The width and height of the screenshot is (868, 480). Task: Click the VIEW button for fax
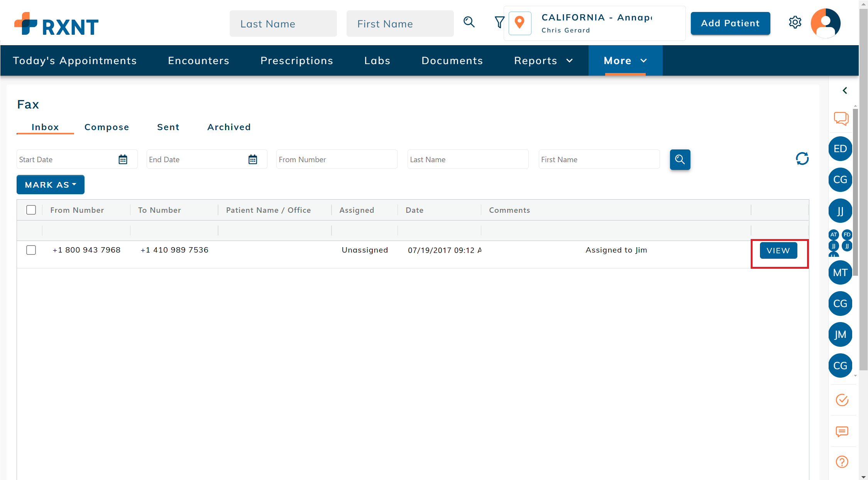click(x=778, y=251)
